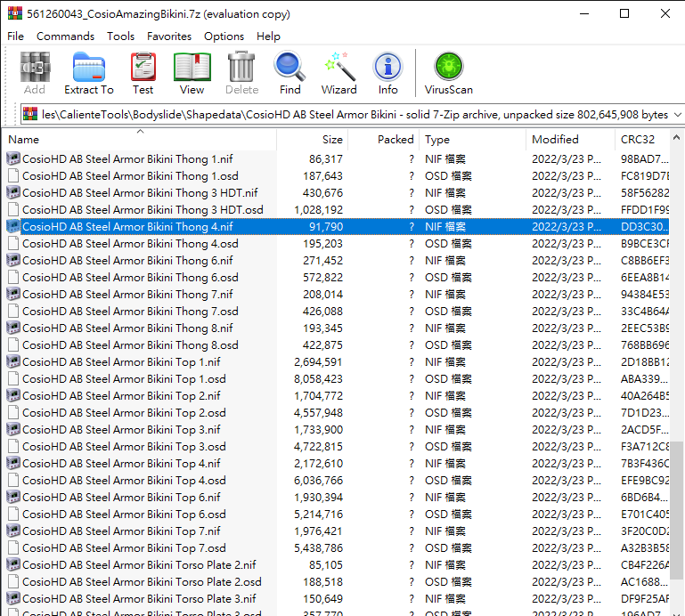Open the Find magnifier tool
The height and width of the screenshot is (616, 685).
289,68
